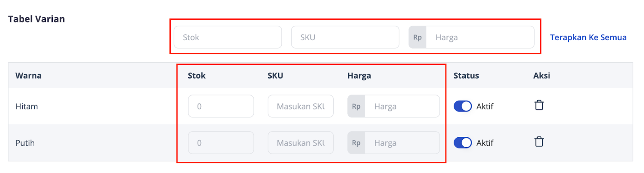Click the Status column header
The height and width of the screenshot is (173, 644).
(466, 76)
